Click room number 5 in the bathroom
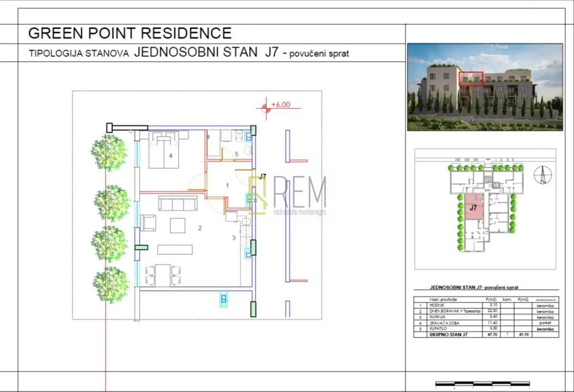 [236, 154]
